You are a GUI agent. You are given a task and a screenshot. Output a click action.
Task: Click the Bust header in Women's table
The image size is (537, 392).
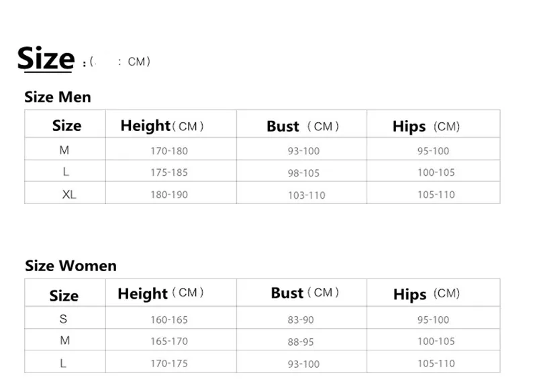click(305, 293)
